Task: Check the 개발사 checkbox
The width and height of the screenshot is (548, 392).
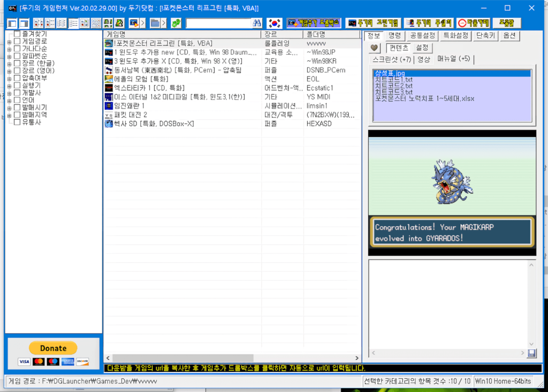Action: 17,93
